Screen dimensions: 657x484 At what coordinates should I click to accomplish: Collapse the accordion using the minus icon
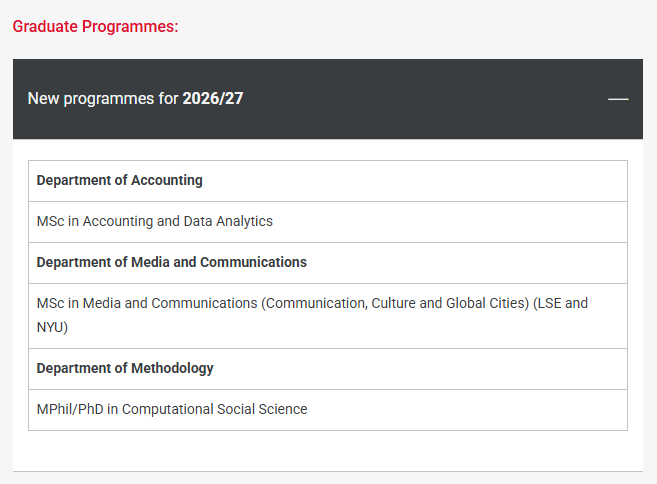pyautogui.click(x=618, y=99)
